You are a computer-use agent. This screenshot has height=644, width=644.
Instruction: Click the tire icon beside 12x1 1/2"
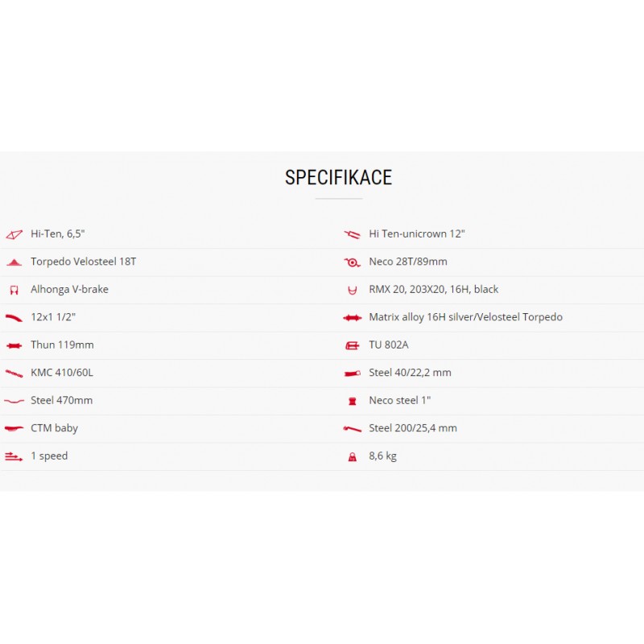pyautogui.click(x=14, y=318)
